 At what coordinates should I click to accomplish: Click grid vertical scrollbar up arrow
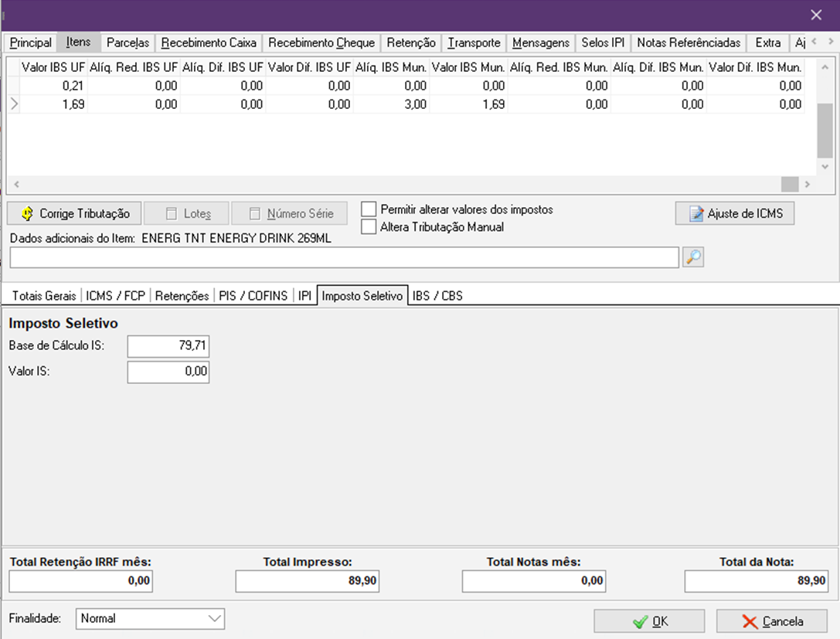pyautogui.click(x=825, y=67)
